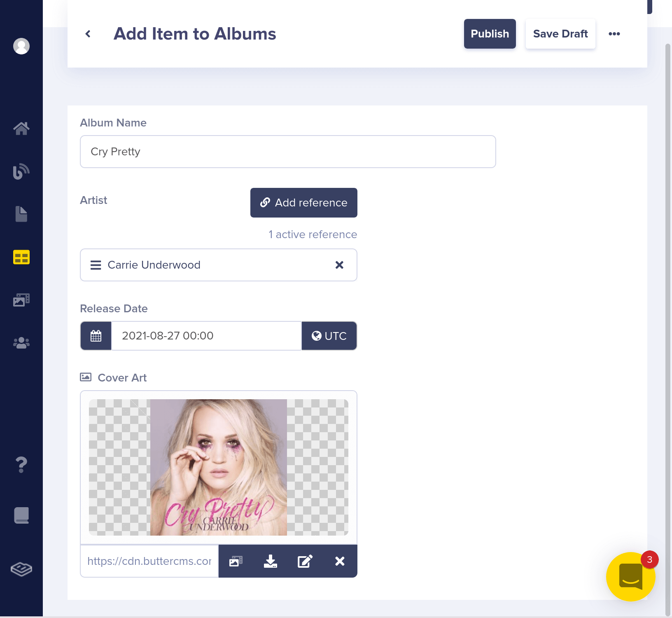Screen dimensions: 672x618
Task: Open Blog Posts in sidebar
Action: (21, 171)
